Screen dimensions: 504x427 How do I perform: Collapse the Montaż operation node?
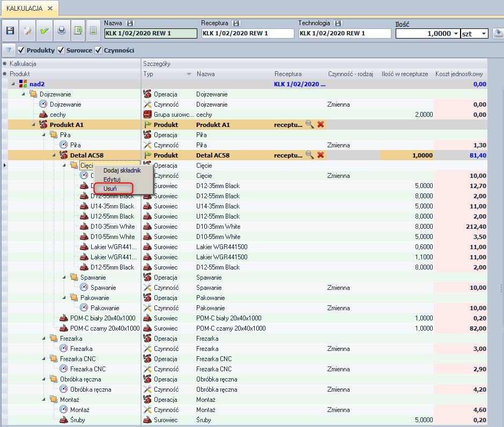(44, 399)
